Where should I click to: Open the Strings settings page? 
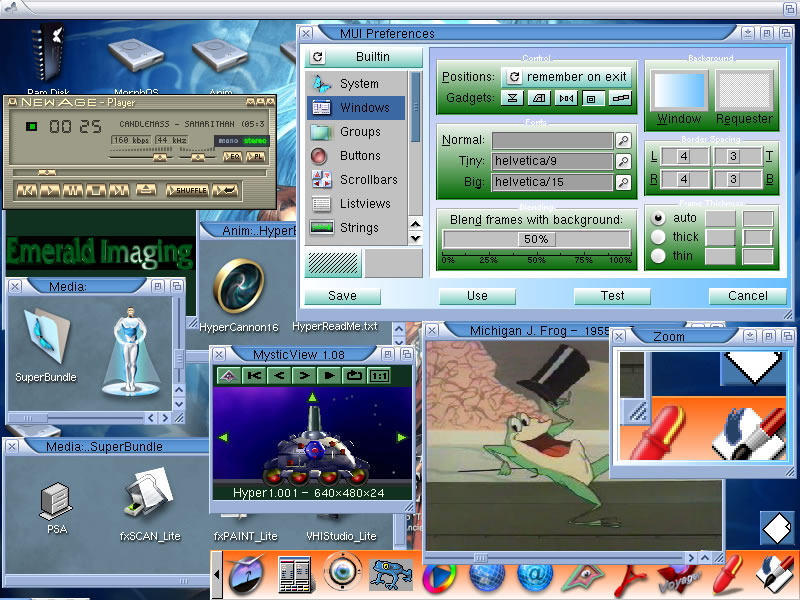click(x=356, y=228)
